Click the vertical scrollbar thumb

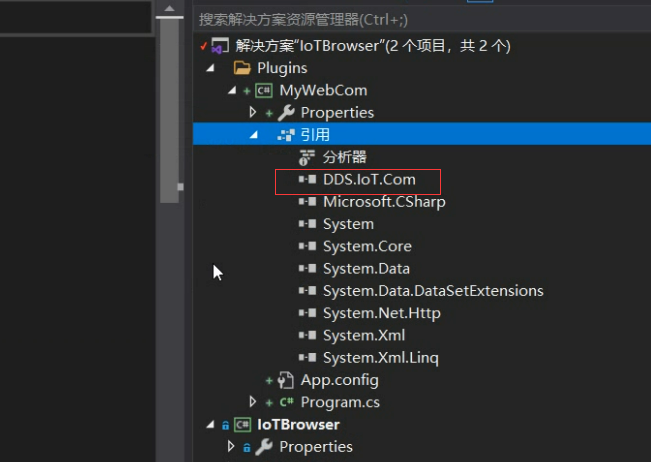(x=169, y=110)
